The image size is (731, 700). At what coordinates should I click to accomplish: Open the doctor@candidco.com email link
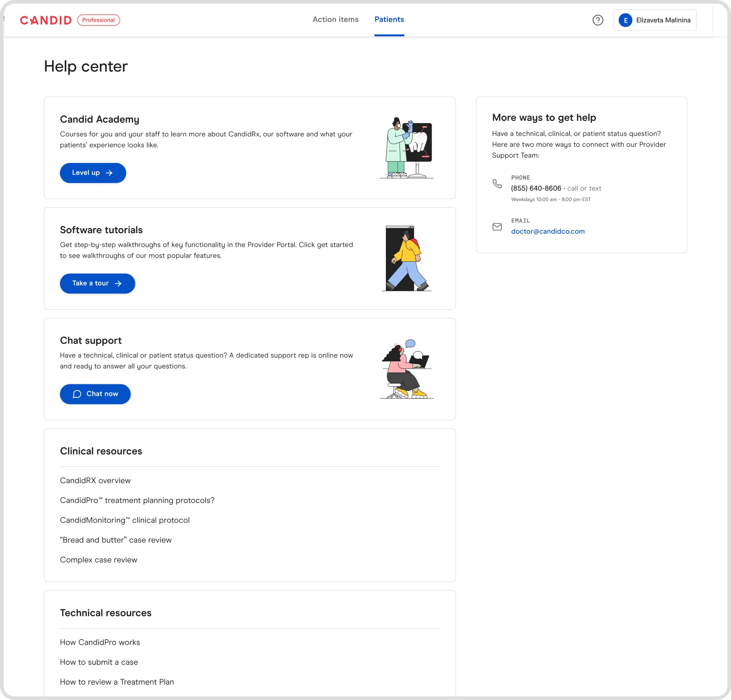tap(548, 231)
